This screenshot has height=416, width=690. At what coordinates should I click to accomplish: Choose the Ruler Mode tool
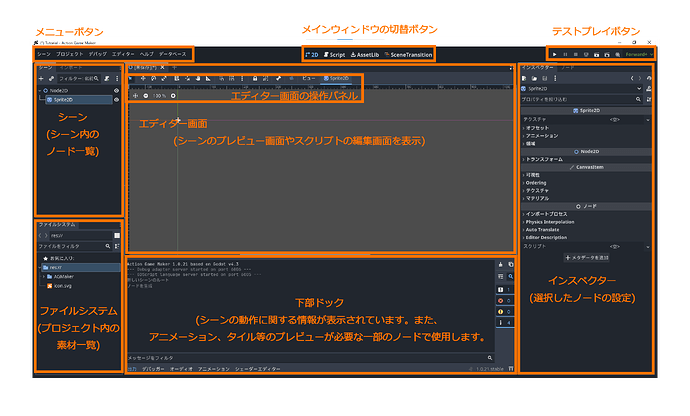pos(208,78)
